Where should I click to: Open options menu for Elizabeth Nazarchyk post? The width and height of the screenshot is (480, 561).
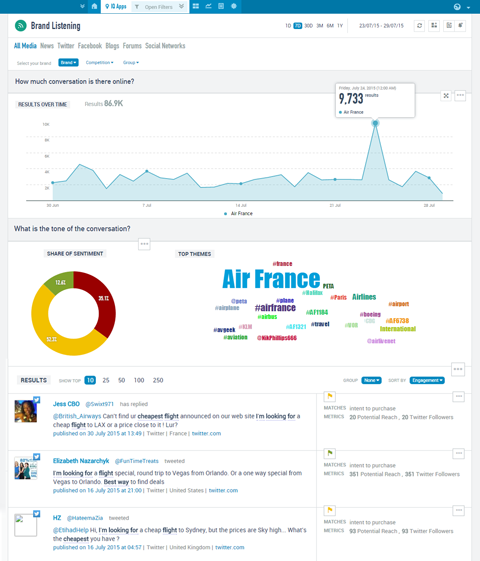459,453
